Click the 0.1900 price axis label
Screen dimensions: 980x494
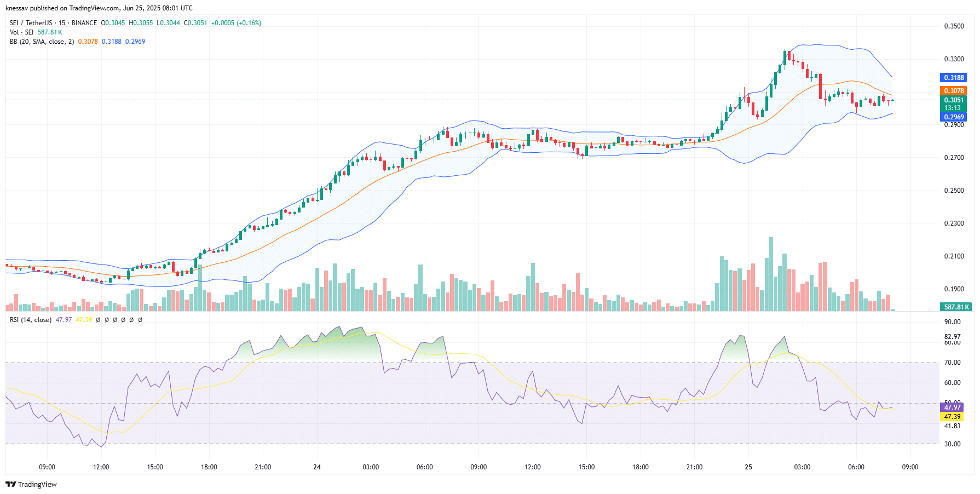(954, 289)
